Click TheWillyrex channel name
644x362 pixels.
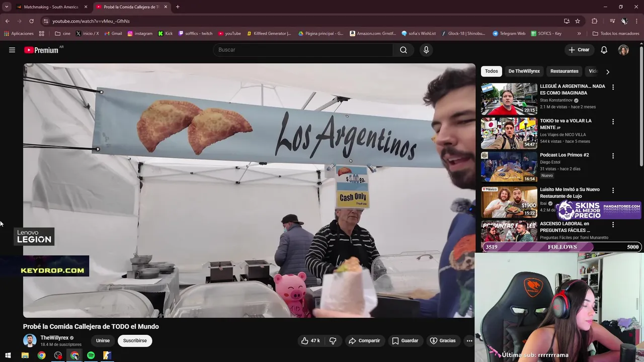54,338
